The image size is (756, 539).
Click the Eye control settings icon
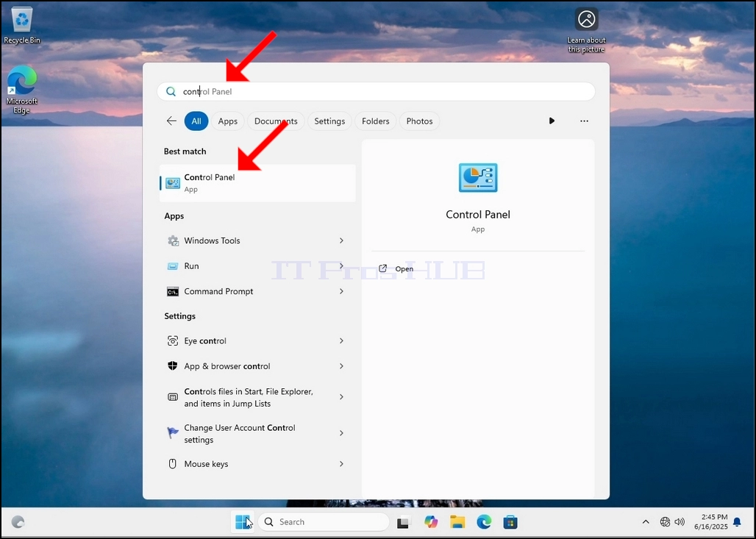(173, 341)
